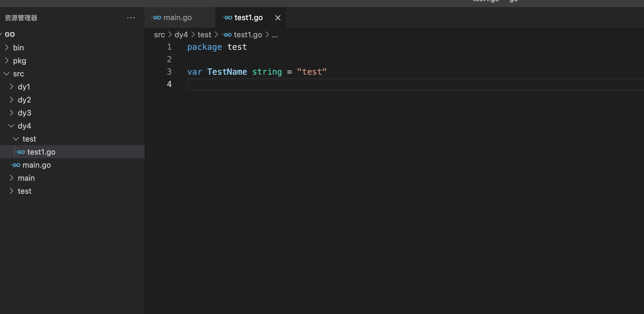
Task: Switch to the main.go tab
Action: pos(178,17)
